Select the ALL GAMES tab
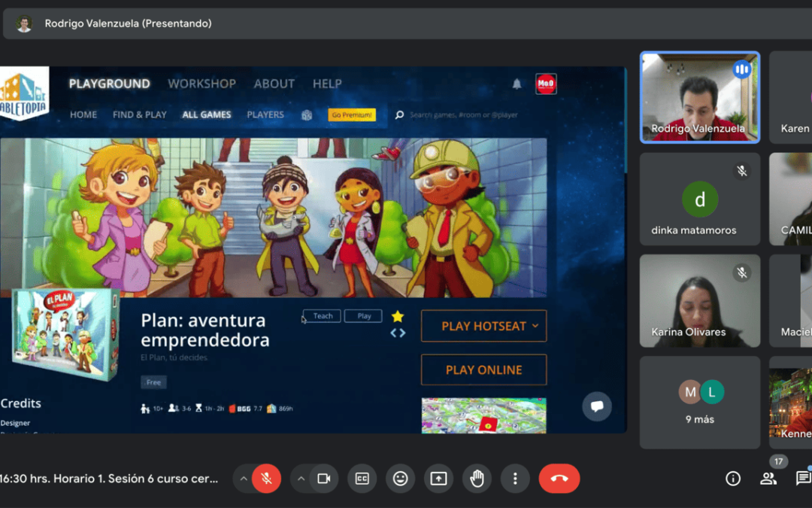This screenshot has height=508, width=812. click(207, 114)
